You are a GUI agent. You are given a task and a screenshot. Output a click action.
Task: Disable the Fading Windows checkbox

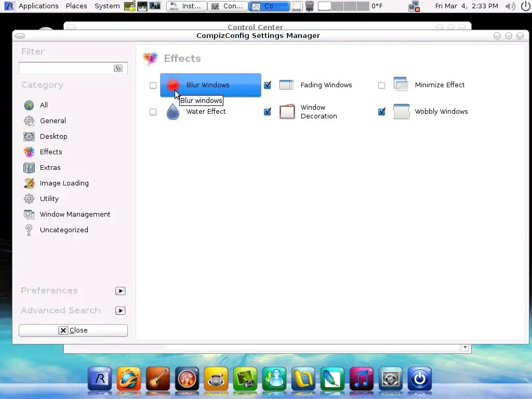pyautogui.click(x=268, y=85)
